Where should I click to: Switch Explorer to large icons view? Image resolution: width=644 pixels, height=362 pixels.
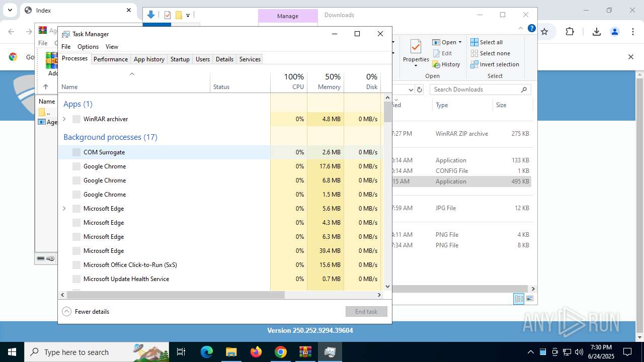(x=529, y=299)
